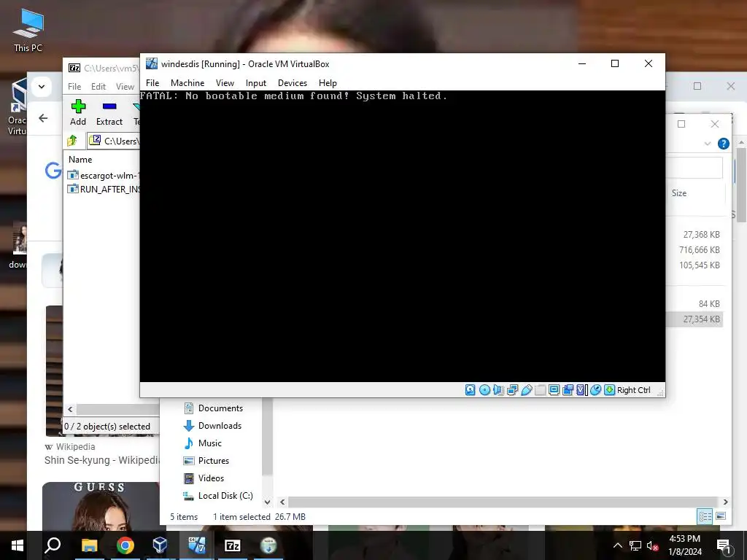This screenshot has height=560, width=747.
Task: Expand the File Explorer ribbon chevron
Action: (708, 144)
